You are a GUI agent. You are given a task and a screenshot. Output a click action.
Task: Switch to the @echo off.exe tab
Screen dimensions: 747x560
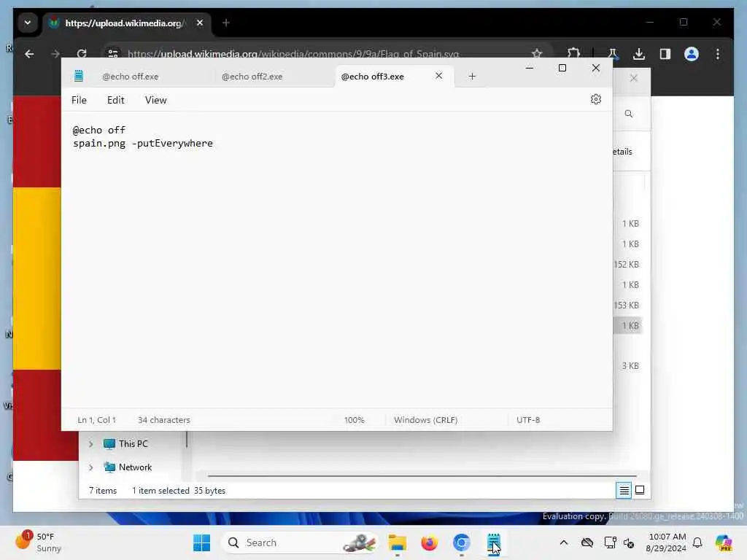point(130,76)
